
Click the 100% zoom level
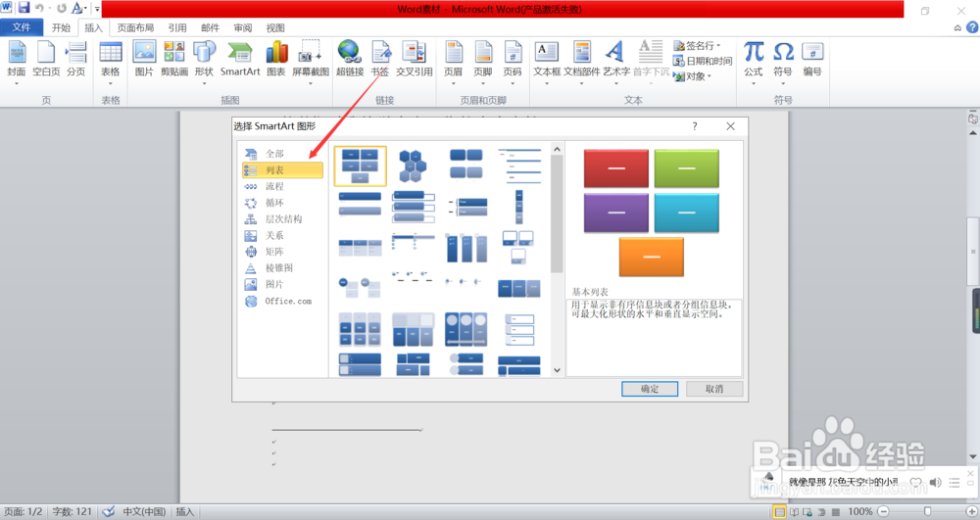(860, 511)
